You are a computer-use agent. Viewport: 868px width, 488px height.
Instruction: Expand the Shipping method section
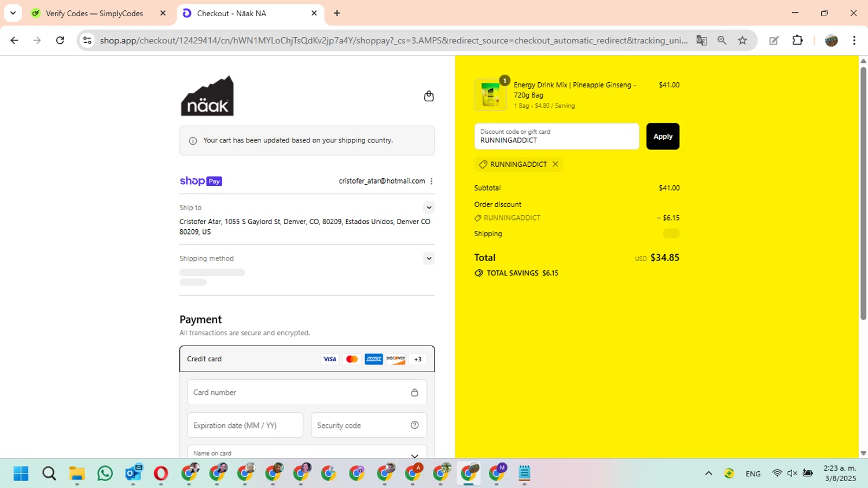429,258
